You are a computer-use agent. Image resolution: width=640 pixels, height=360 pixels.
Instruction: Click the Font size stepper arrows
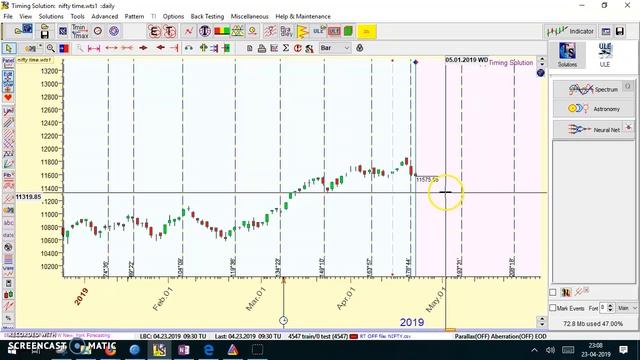pyautogui.click(x=610, y=308)
